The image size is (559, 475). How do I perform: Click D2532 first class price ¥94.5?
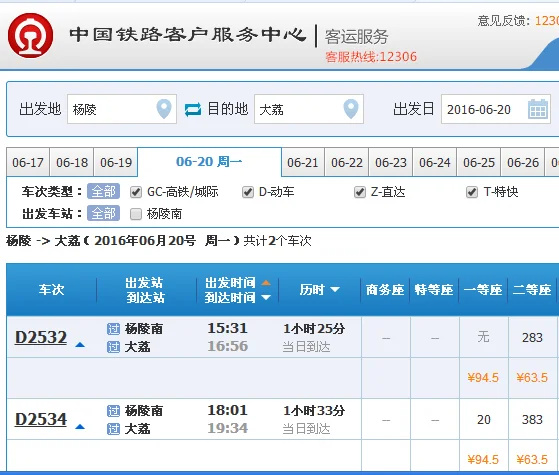point(483,378)
